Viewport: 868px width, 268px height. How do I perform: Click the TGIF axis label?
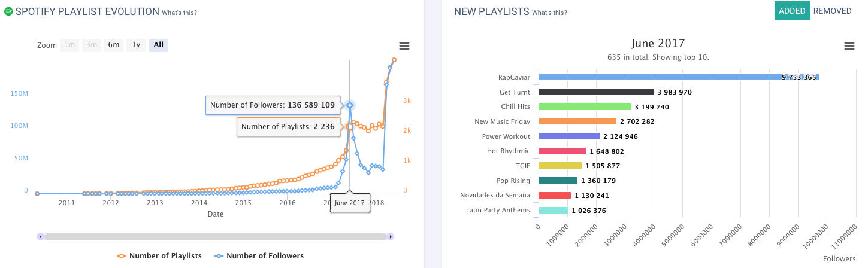523,166
